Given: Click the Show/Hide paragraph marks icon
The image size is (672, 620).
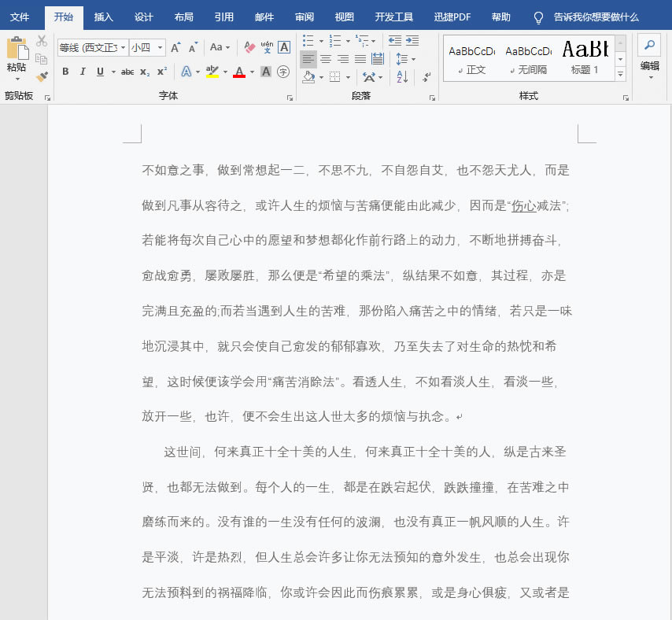Looking at the screenshot, I should pos(426,77).
